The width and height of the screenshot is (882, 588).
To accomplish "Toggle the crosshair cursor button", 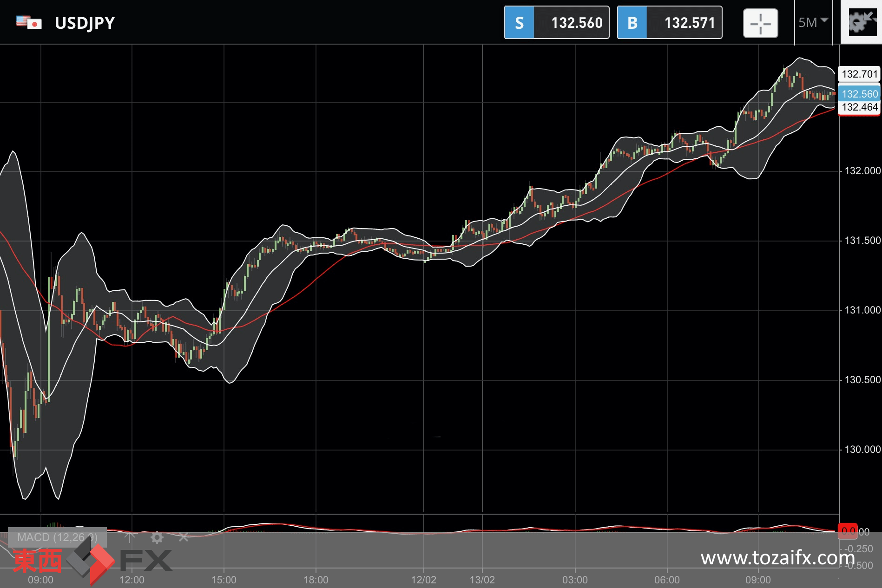I will point(760,23).
